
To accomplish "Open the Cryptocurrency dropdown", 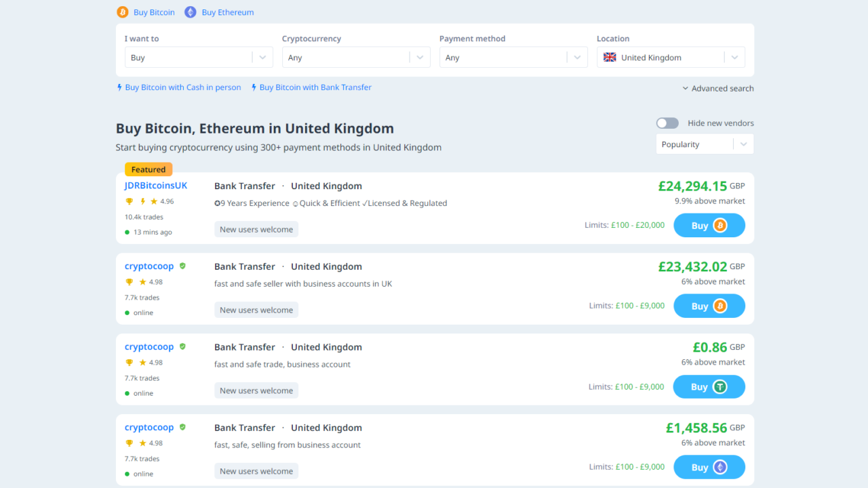I will (356, 58).
